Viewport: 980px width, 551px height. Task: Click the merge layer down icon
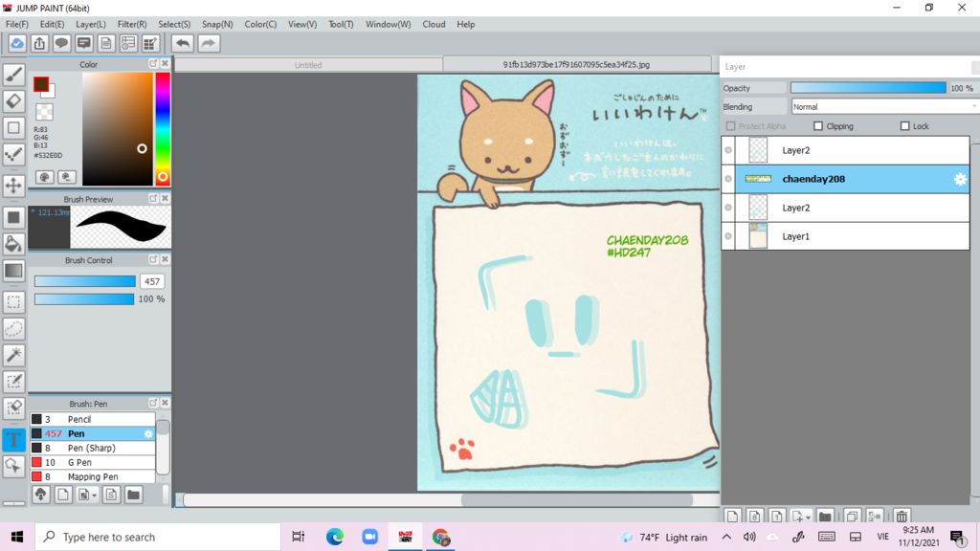875,516
